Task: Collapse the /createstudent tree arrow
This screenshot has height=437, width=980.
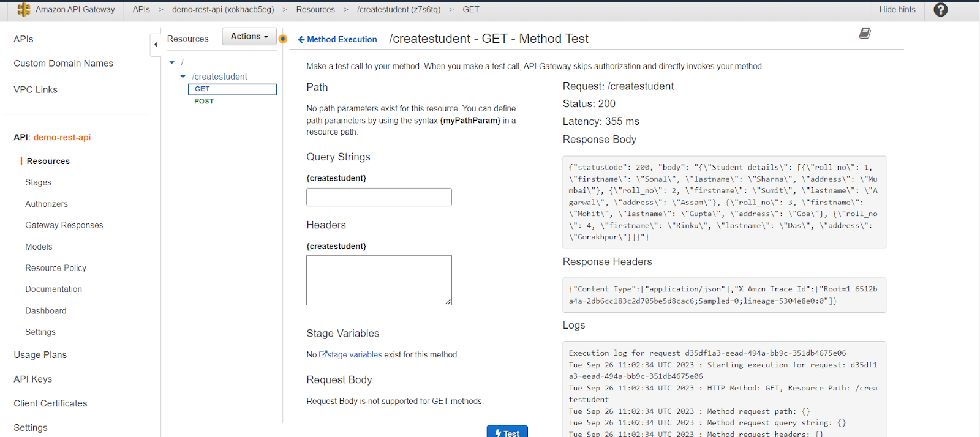Action: pyautogui.click(x=183, y=77)
